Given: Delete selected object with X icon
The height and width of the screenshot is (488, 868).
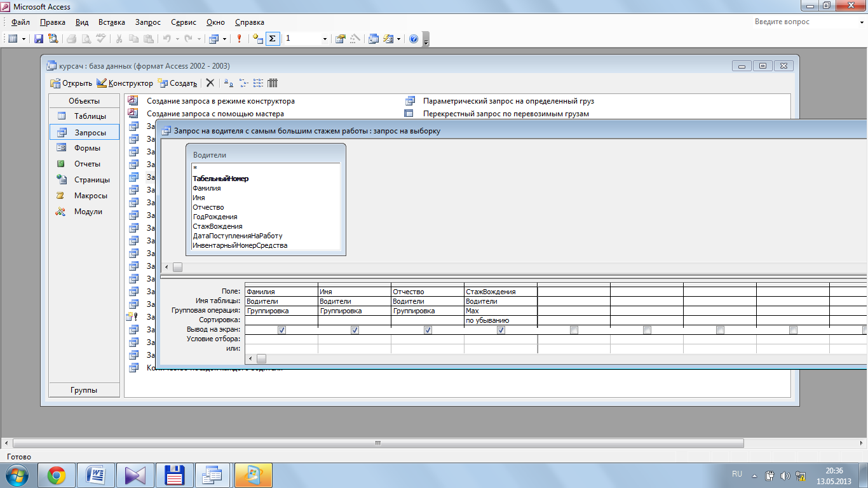Looking at the screenshot, I should click(x=210, y=83).
